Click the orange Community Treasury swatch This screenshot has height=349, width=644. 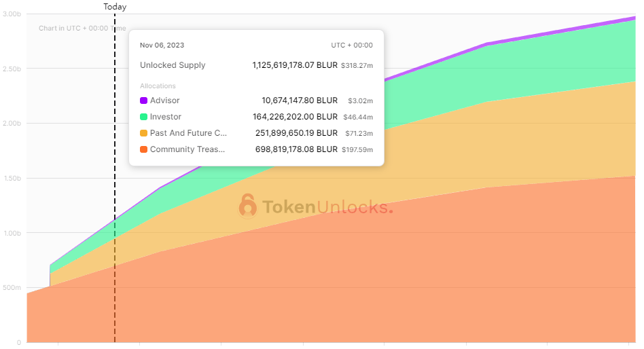[143, 150]
